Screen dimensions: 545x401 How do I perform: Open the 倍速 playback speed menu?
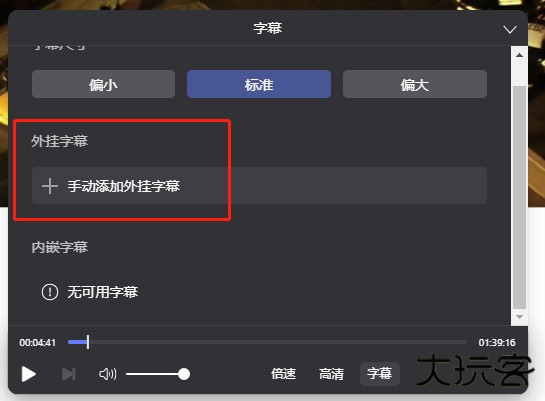click(283, 374)
